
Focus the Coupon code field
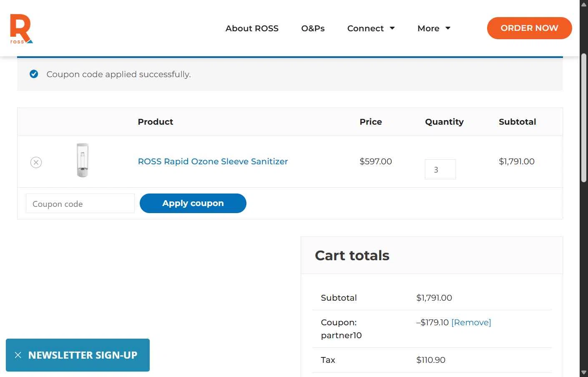tap(80, 204)
